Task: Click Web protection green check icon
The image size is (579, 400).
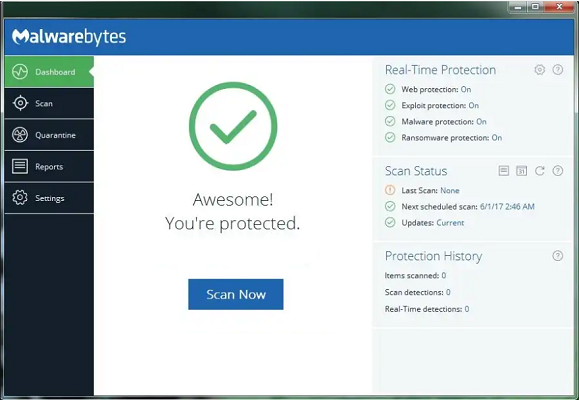Action: click(x=390, y=89)
